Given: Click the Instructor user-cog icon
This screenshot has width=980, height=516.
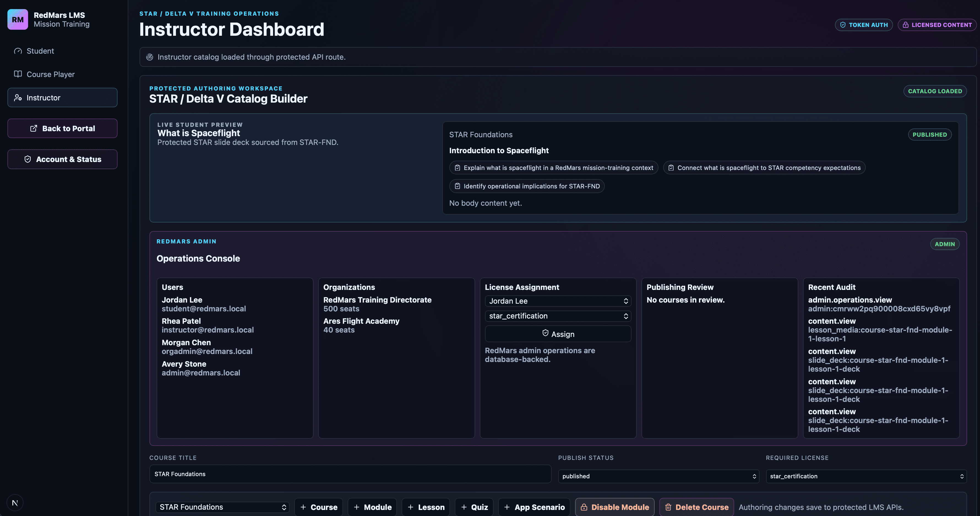Looking at the screenshot, I should (18, 98).
